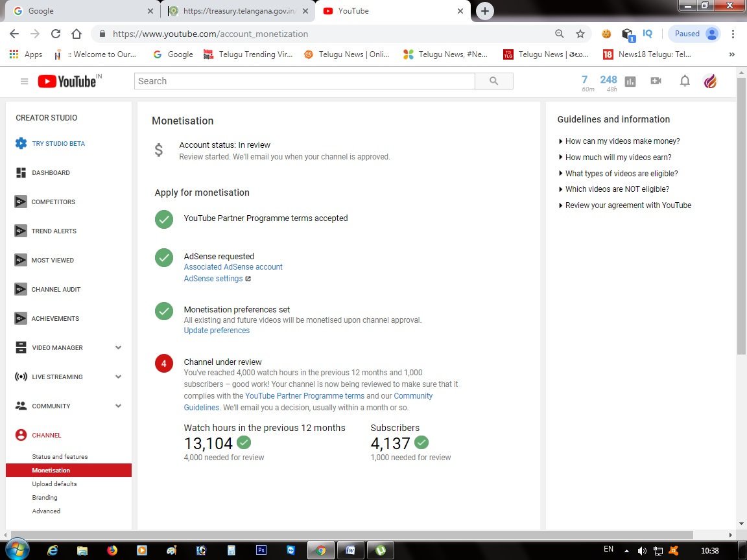The image size is (747, 560).
Task: Open Chrome three-dot menu
Action: point(733,34)
